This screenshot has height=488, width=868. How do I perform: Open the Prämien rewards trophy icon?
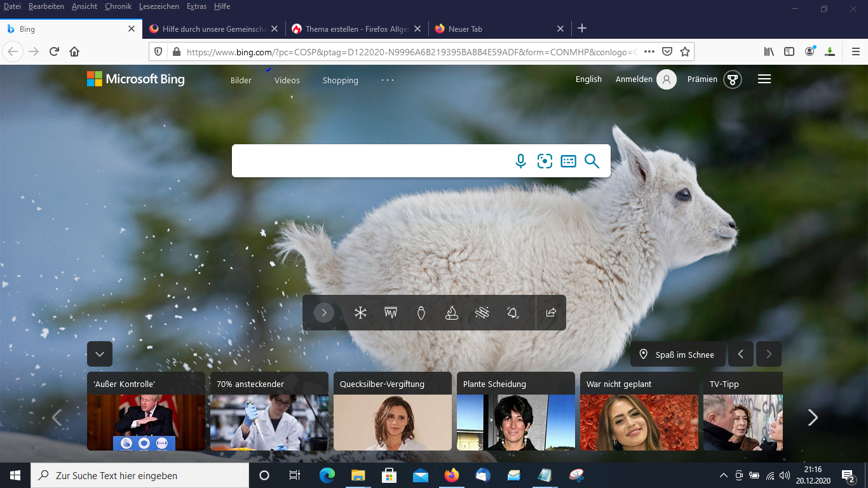click(733, 79)
